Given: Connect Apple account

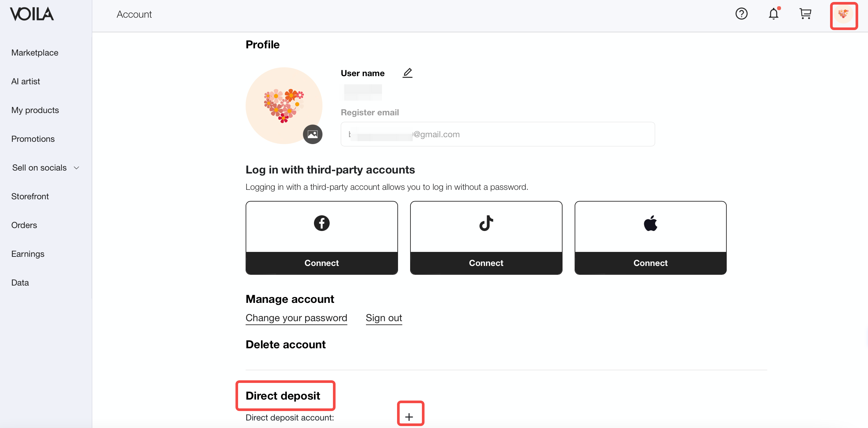Looking at the screenshot, I should [x=650, y=263].
